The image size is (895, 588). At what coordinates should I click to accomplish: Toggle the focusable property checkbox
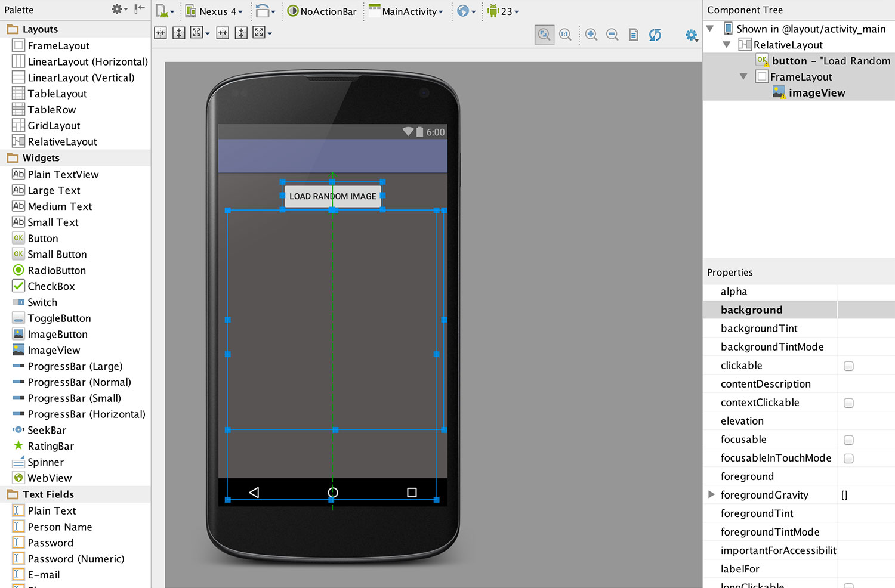(x=848, y=440)
